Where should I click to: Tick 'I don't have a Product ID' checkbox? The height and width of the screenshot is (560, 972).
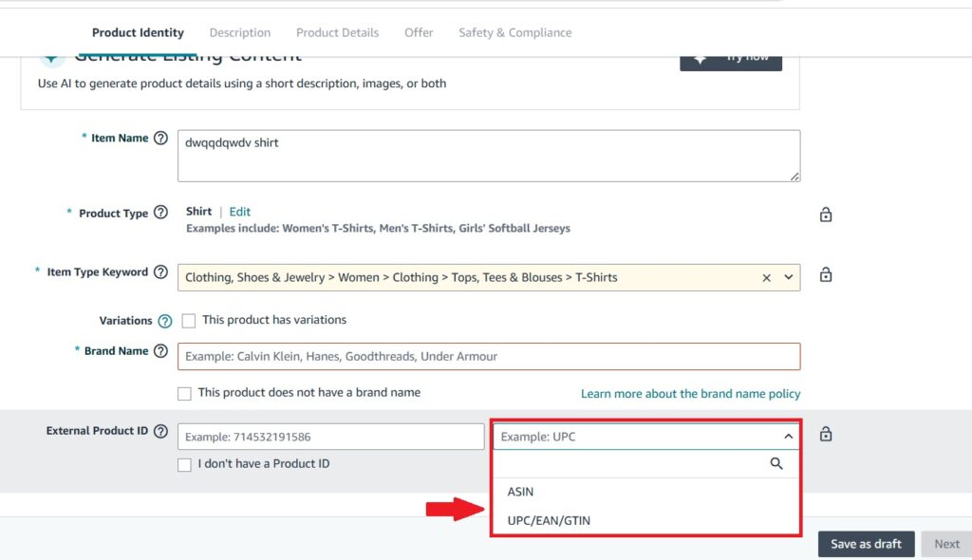(x=184, y=464)
